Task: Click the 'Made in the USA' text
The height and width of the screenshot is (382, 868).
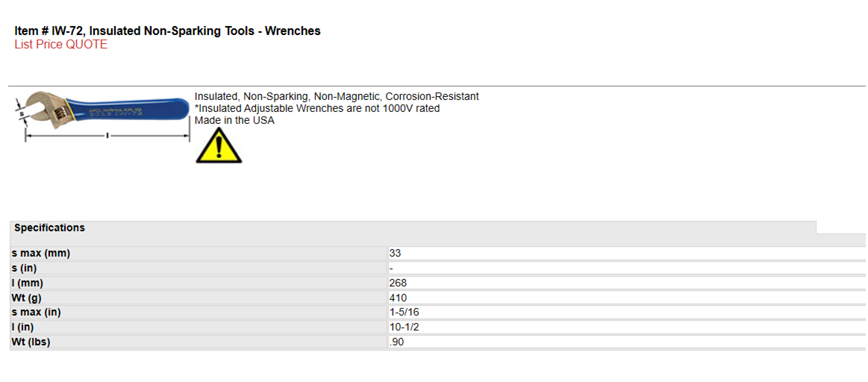Action: [x=234, y=120]
